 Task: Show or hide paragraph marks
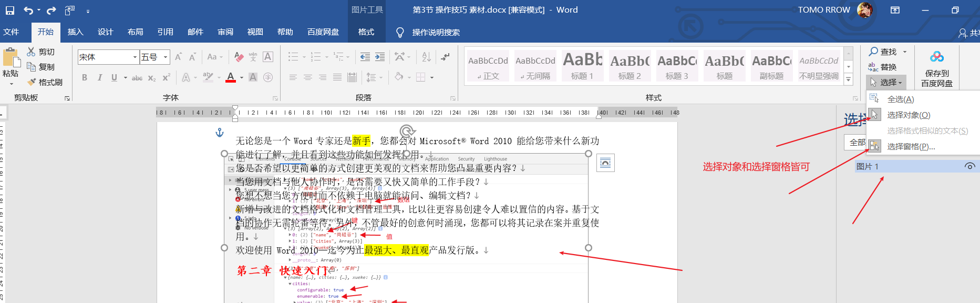point(445,57)
